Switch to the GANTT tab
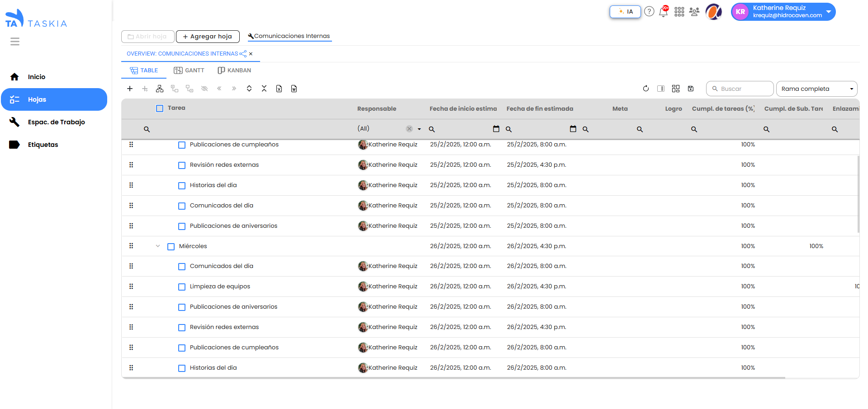 pos(189,71)
